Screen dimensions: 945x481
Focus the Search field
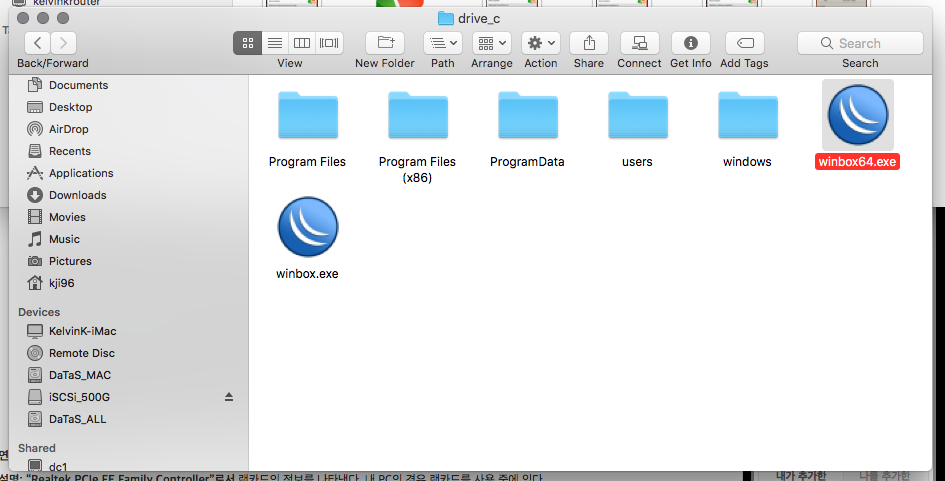860,43
